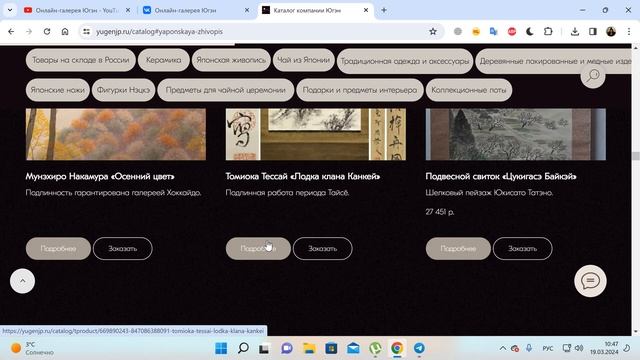This screenshot has height=360, width=640.
Task: Click the price 27 451 р.
Action: (x=440, y=212)
